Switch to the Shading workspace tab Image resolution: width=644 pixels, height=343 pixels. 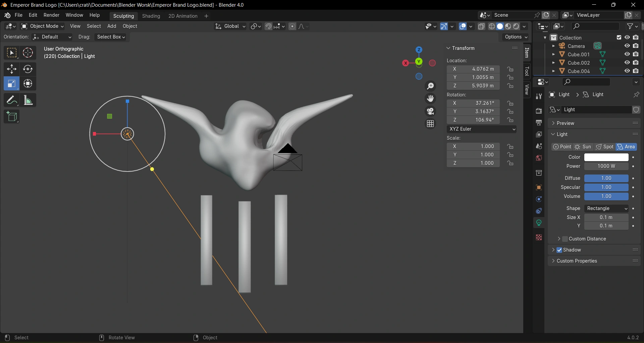click(151, 16)
